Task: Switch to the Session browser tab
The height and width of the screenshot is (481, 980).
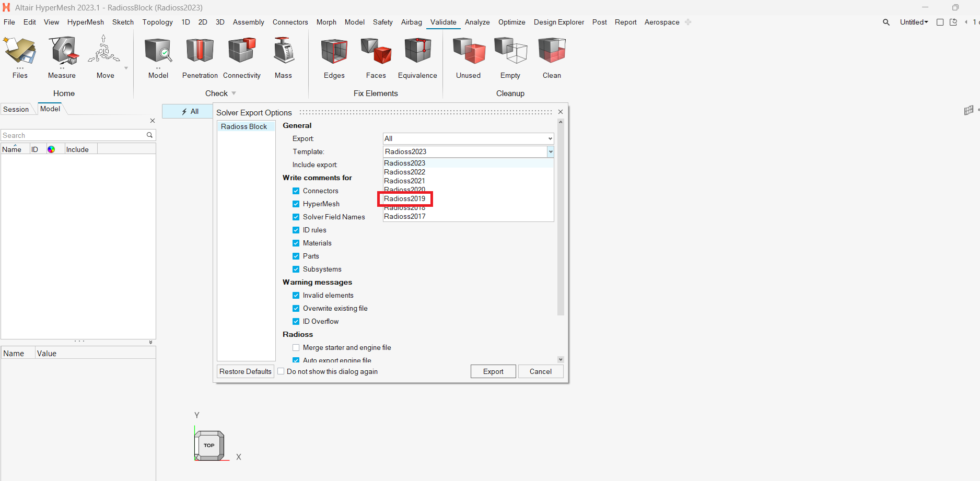Action: pyautogui.click(x=16, y=109)
